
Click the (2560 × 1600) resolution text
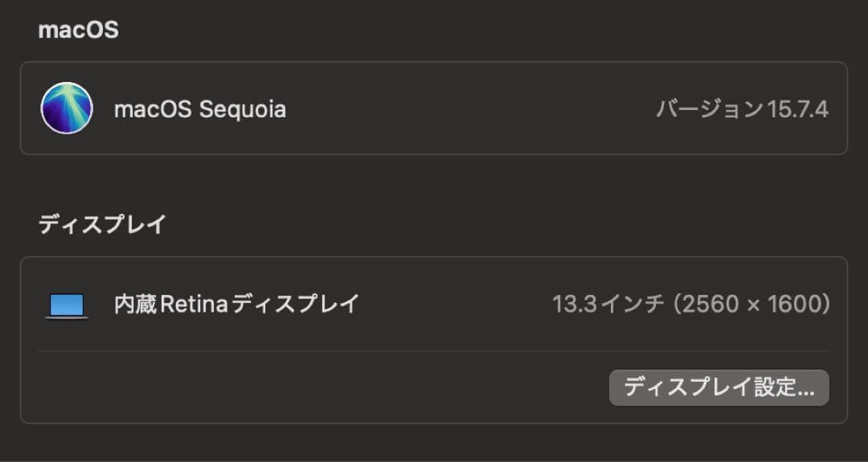752,305
